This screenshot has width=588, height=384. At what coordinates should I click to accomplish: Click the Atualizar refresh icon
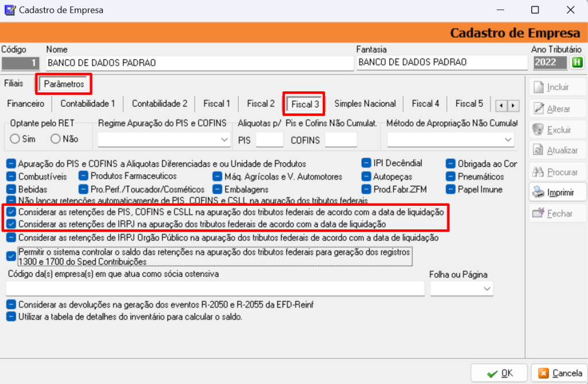coord(538,150)
